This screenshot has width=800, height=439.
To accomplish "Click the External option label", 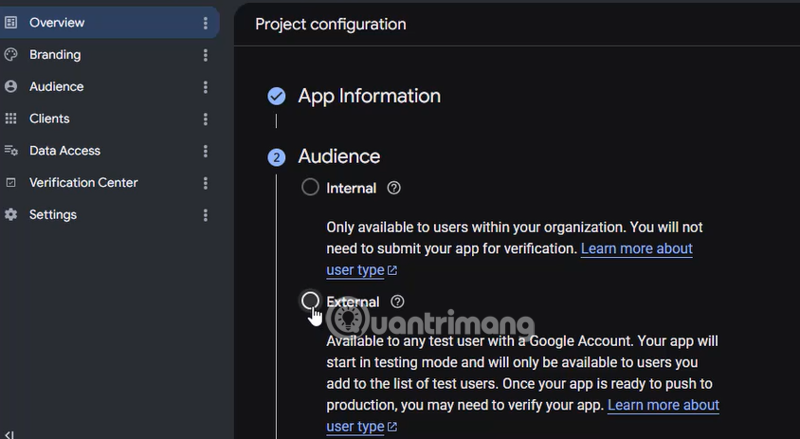I will coord(353,302).
